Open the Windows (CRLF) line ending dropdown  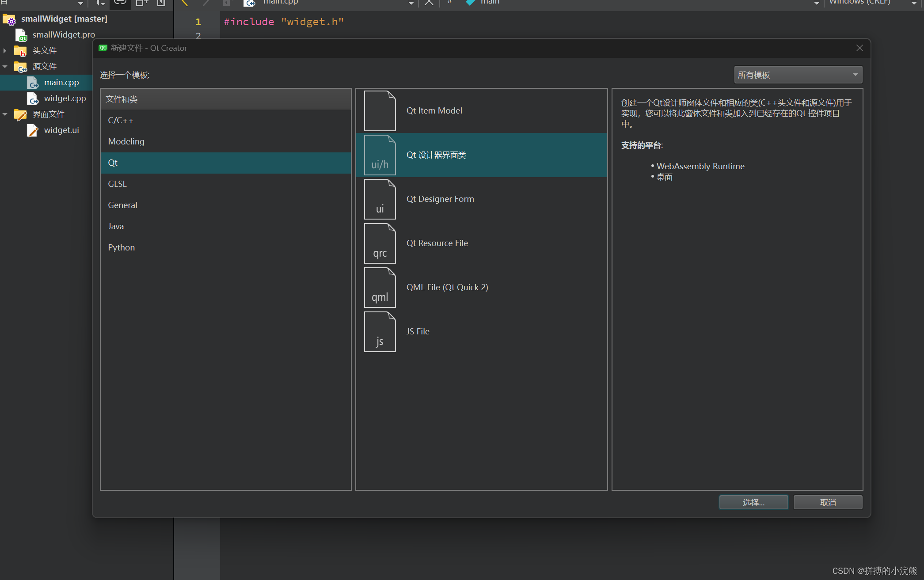(x=914, y=3)
